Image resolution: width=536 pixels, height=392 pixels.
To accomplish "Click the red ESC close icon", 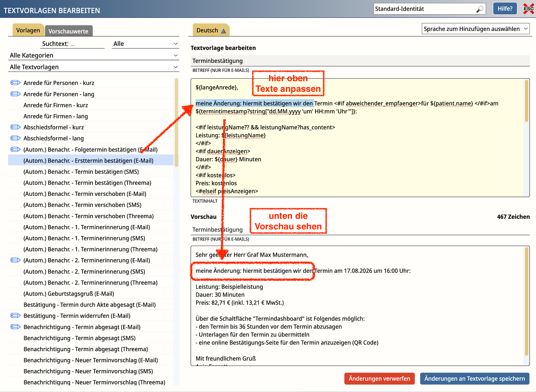I will coord(529,9).
